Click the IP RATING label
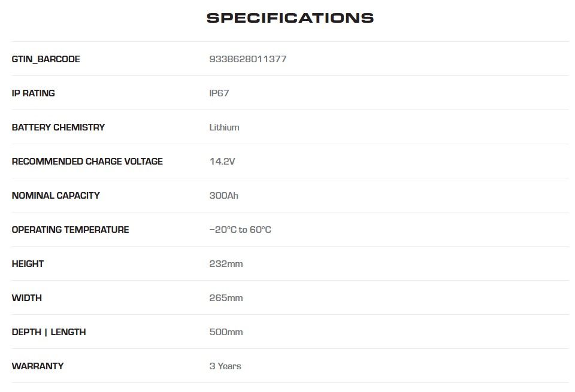Image resolution: width=575 pixels, height=392 pixels. point(33,93)
